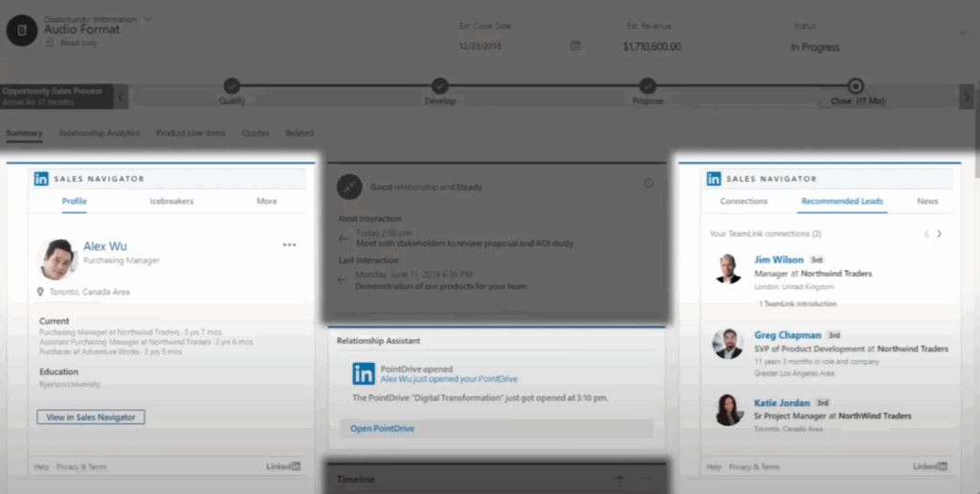This screenshot has width=980, height=494.
Task: Select the Qualify stage marker
Action: [232, 85]
